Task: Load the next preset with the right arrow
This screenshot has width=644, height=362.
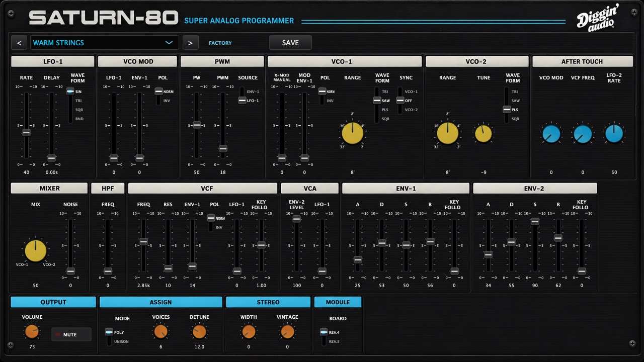Action: (x=190, y=43)
